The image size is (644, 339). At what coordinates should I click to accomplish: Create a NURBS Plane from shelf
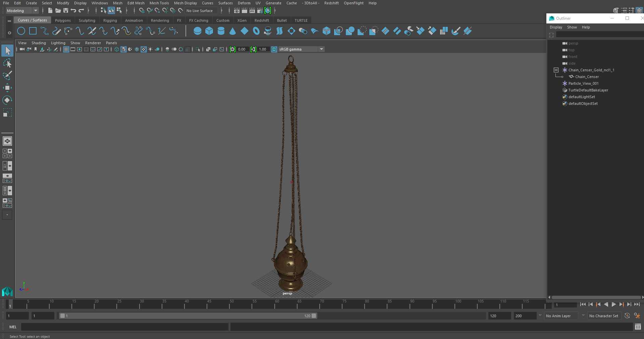point(245,31)
